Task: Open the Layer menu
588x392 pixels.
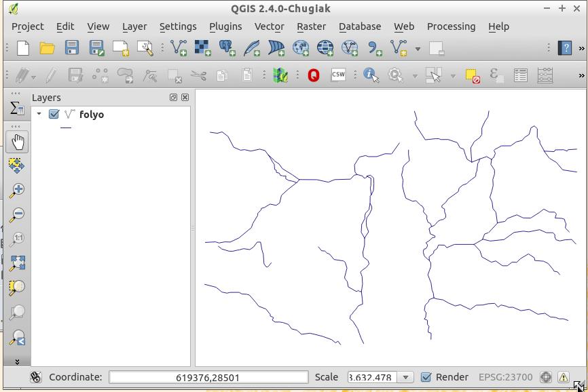Action: [134, 26]
